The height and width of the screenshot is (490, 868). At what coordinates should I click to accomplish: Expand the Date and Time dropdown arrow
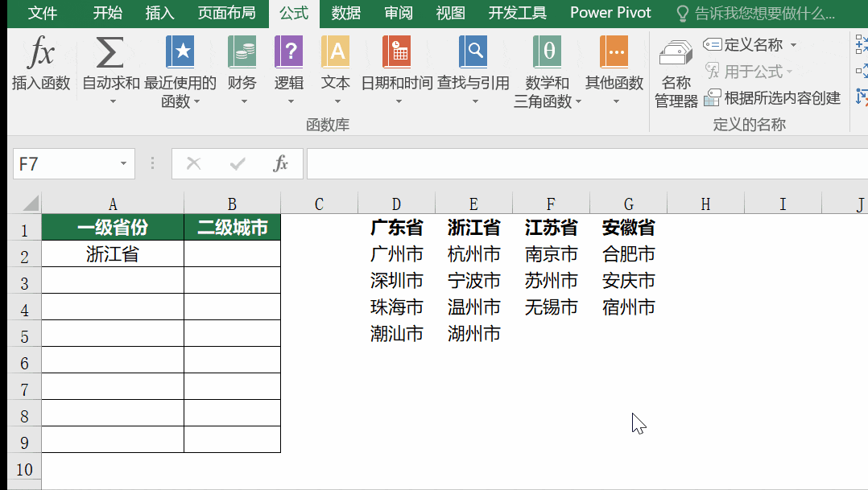[x=399, y=101]
